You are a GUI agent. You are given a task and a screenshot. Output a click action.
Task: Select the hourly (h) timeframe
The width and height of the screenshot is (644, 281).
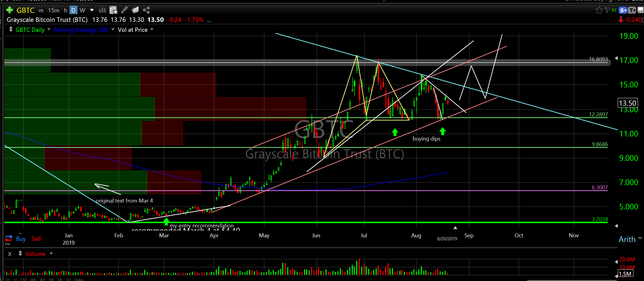(65, 10)
